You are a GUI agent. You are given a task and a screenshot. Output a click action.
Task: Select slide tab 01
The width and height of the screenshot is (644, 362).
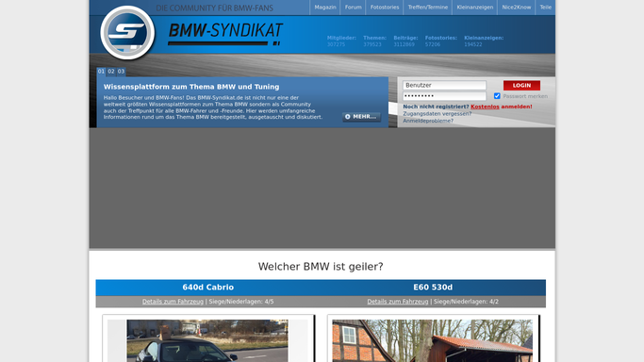tap(101, 72)
